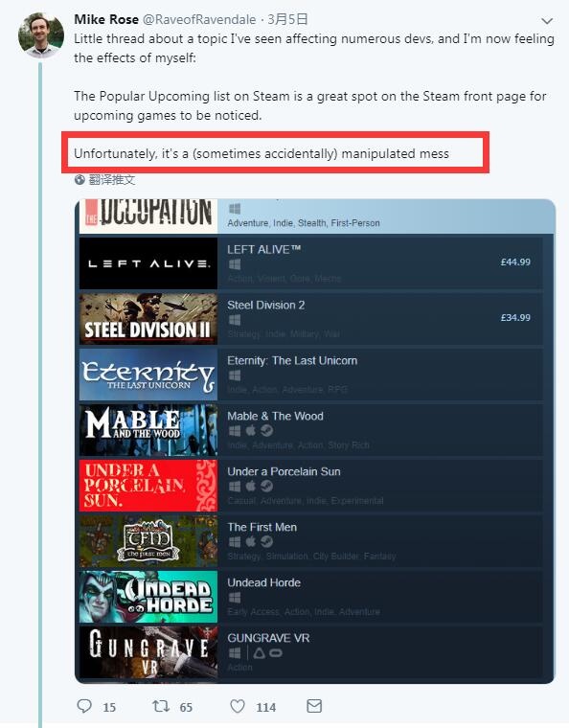Click the £44.99 price for LEFT ALIVE
Viewport: 569px width, 728px height.
coord(515,262)
